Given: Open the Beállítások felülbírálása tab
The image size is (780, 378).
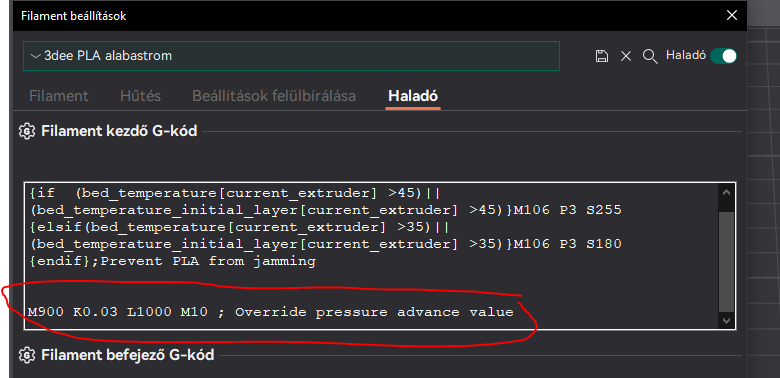Looking at the screenshot, I should (x=274, y=95).
